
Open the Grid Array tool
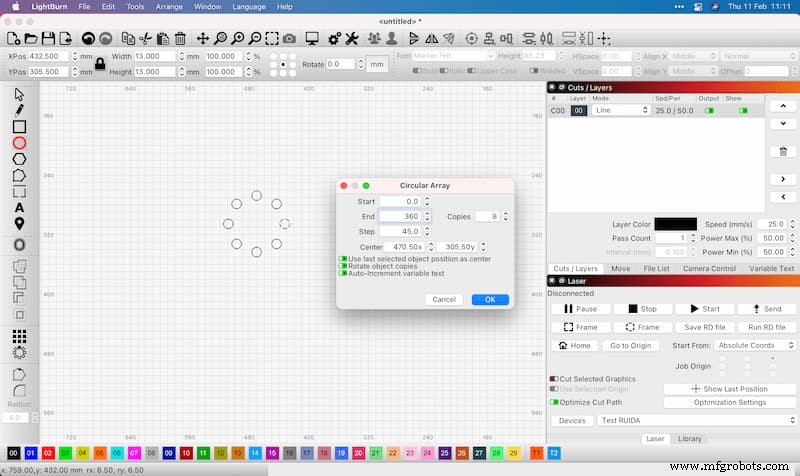click(x=19, y=336)
